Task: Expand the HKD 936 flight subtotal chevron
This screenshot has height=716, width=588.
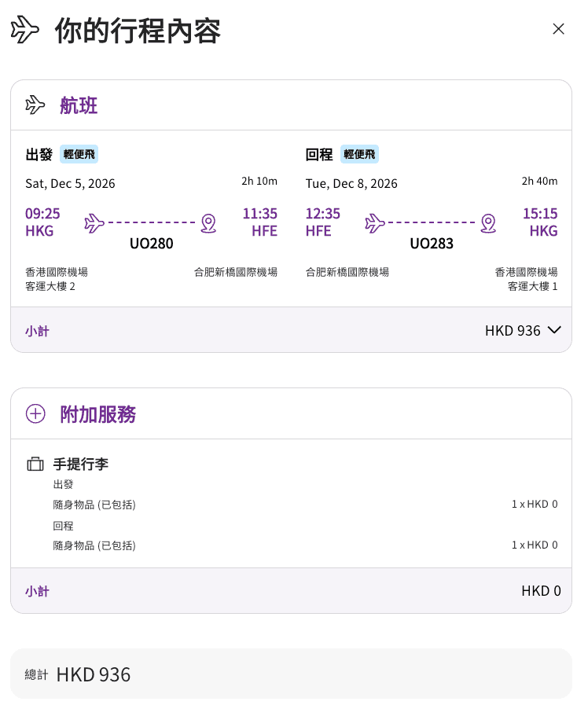Action: click(554, 330)
